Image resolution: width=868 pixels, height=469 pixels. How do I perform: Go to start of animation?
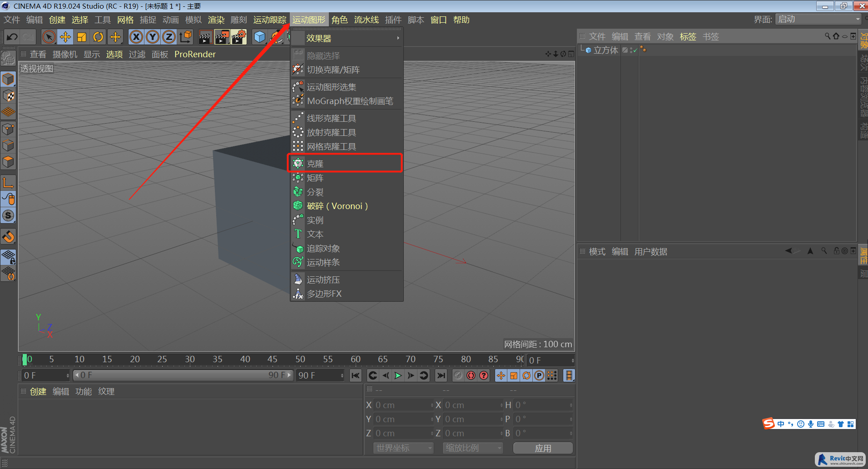coord(355,375)
